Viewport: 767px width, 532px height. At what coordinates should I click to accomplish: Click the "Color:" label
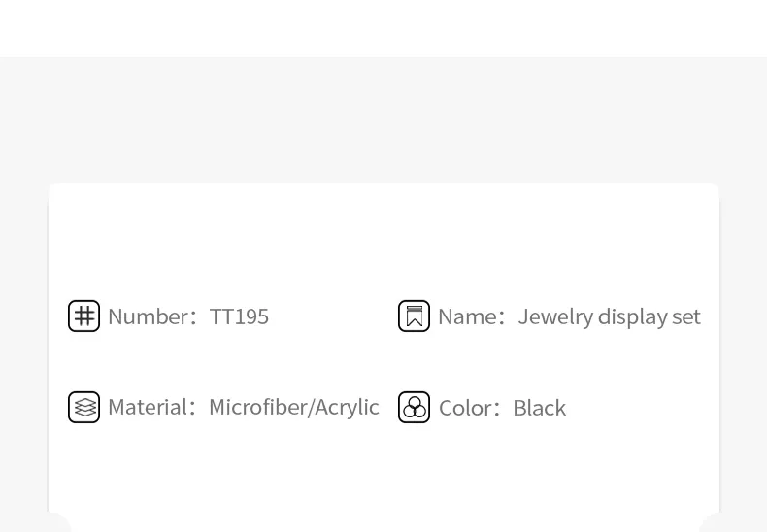pos(468,408)
